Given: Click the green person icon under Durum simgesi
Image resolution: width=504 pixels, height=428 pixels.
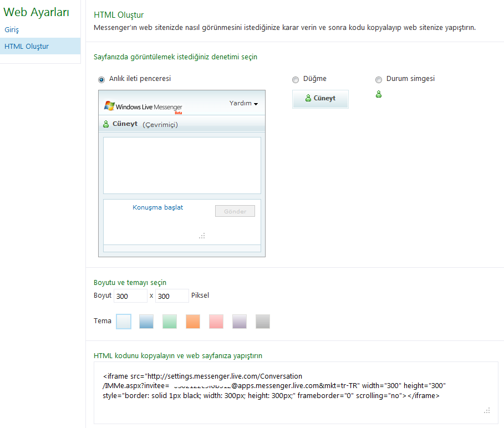Looking at the screenshot, I should point(379,94).
